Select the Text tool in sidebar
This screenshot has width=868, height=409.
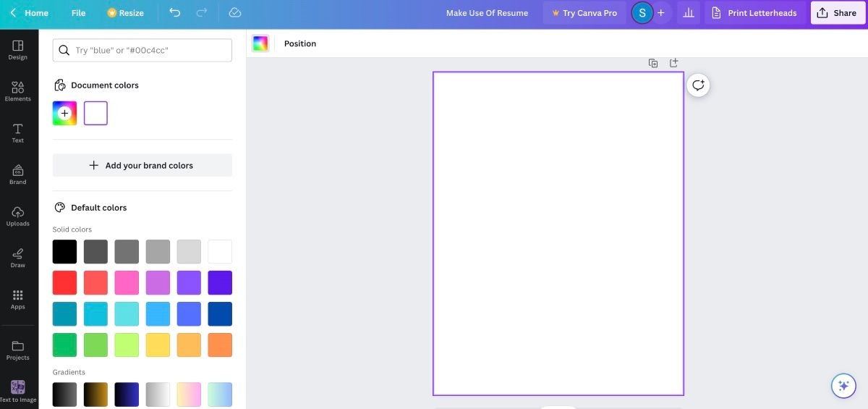18,133
